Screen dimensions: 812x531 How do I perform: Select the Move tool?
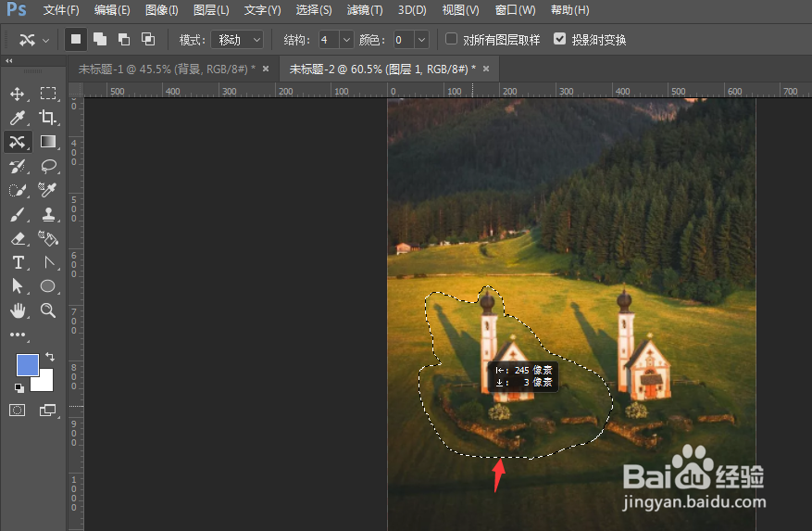17,94
